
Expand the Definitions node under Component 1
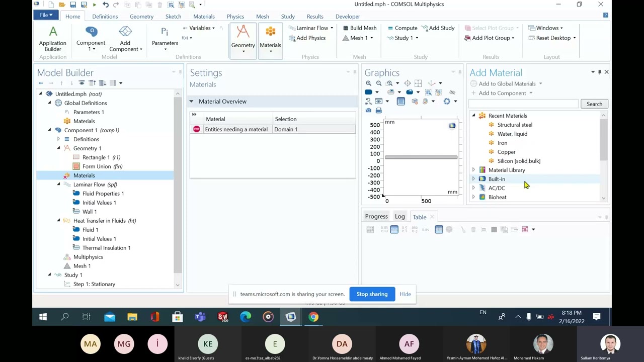tap(59, 139)
